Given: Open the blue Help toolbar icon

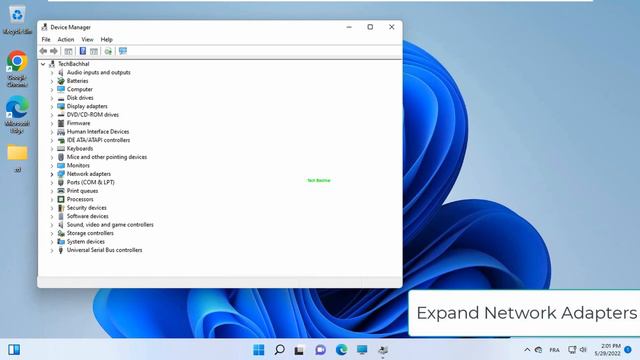Looking at the screenshot, I should [82, 51].
